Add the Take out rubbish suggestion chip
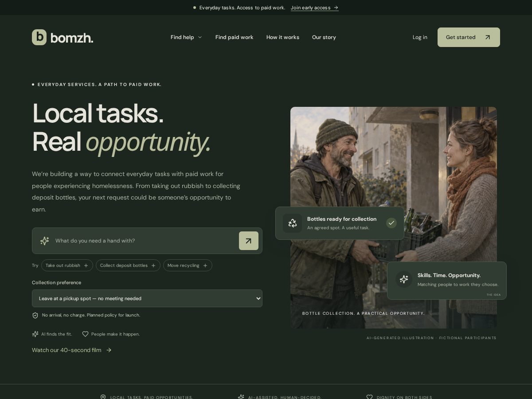Screen dimensions: 532x399 tap(67, 266)
